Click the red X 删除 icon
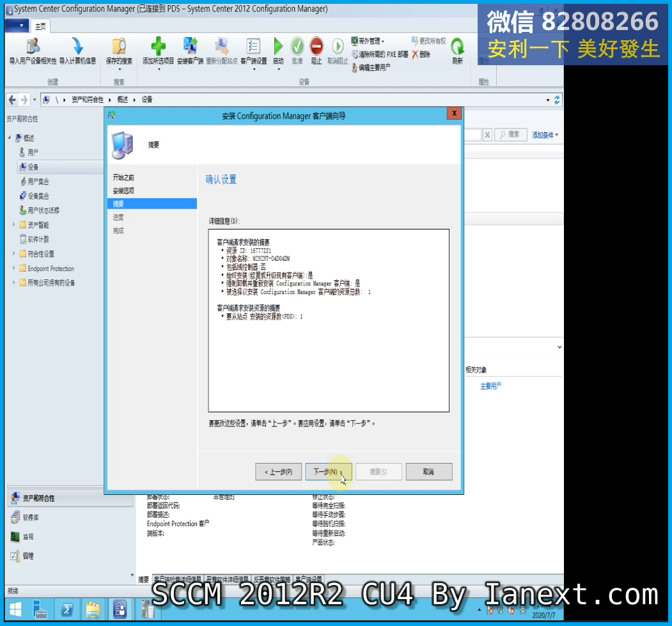Viewport: 672px width, 626px height. [415, 54]
